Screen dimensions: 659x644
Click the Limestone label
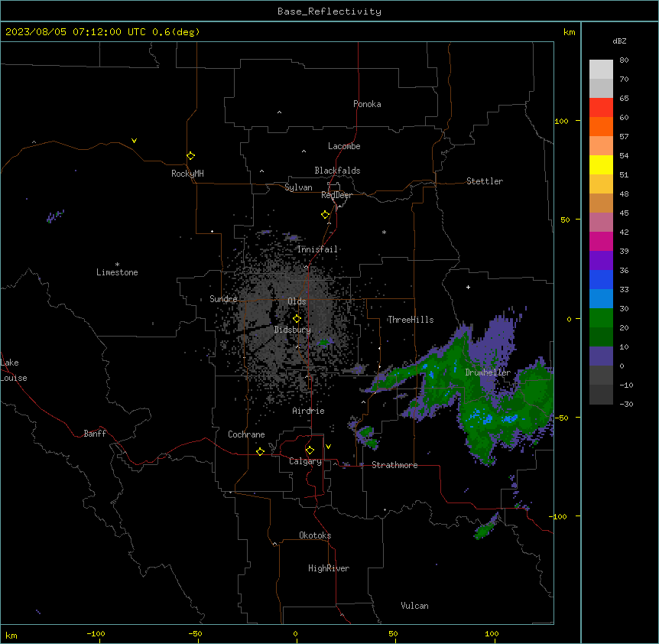coord(117,272)
